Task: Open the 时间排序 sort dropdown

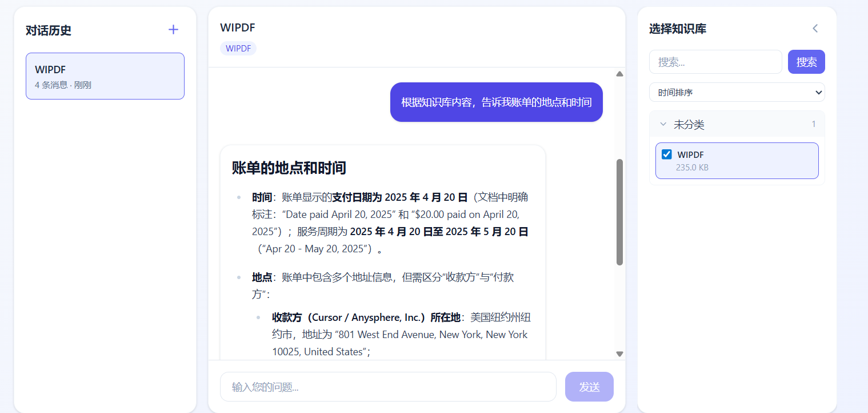Action: (737, 92)
